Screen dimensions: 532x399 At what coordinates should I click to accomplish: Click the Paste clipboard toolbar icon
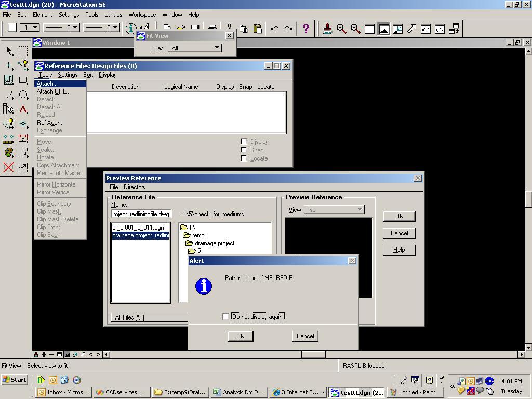pyautogui.click(x=258, y=29)
